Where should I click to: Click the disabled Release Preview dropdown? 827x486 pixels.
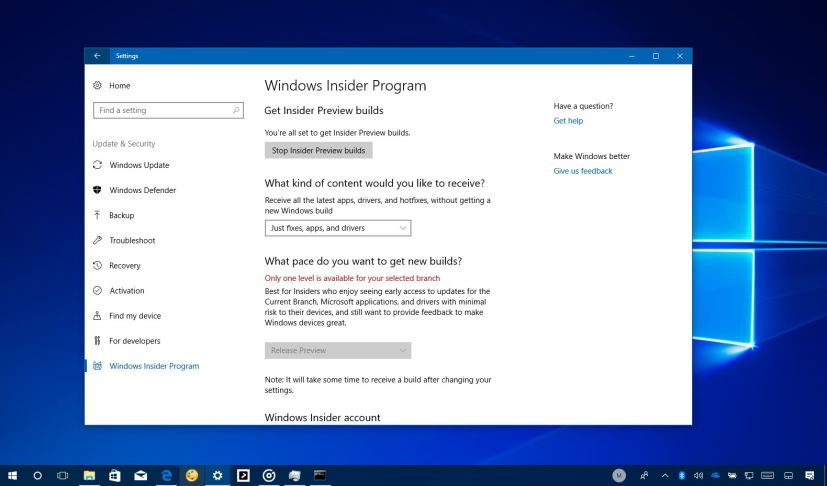(338, 350)
